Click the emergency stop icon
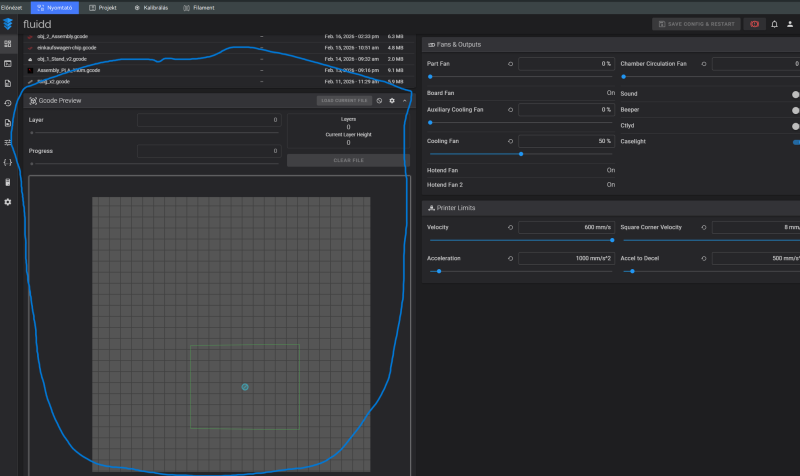 tap(753, 24)
